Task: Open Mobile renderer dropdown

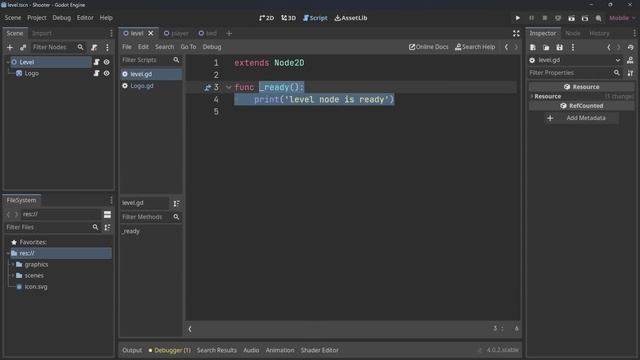Action: pos(622,18)
